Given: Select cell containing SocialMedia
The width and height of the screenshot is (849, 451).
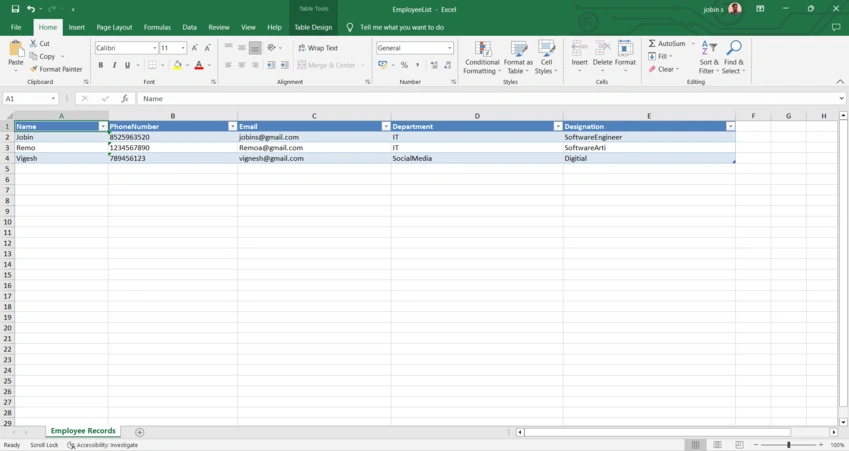Looking at the screenshot, I should pos(477,158).
